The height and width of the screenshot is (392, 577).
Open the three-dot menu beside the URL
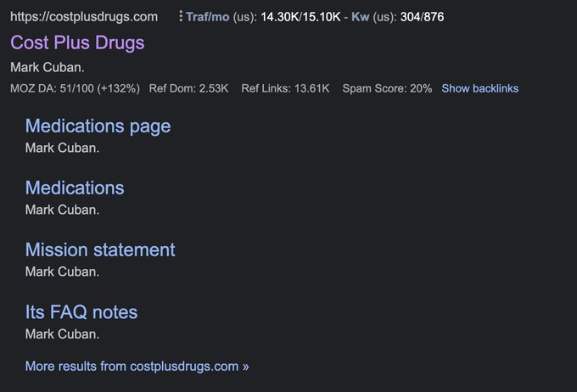click(x=181, y=16)
